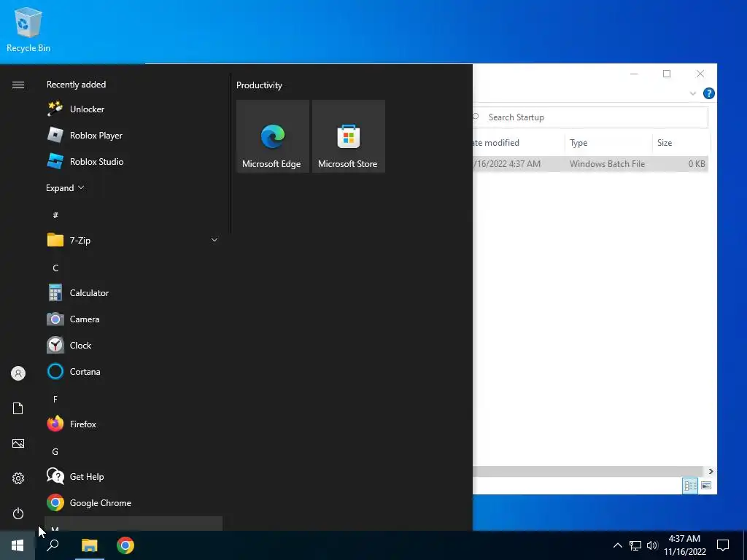Image resolution: width=747 pixels, height=560 pixels.
Task: Open Cortana
Action: pos(133,371)
